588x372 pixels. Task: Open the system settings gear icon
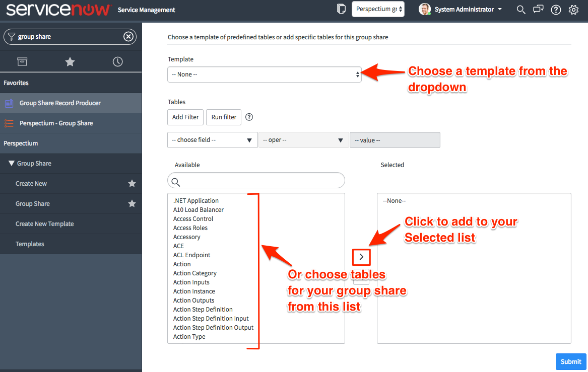pos(573,10)
